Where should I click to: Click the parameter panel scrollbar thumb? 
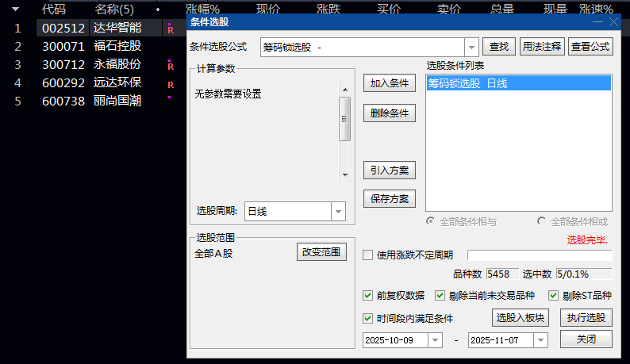click(x=345, y=119)
